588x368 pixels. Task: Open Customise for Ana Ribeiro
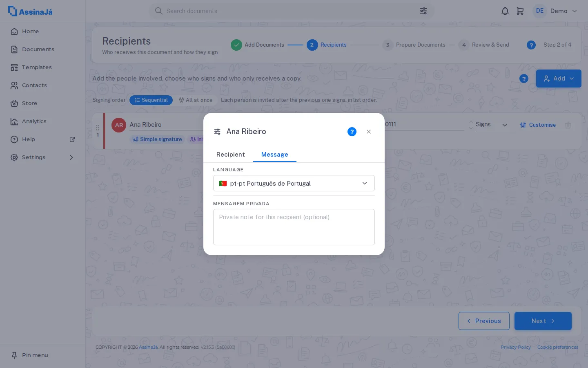click(x=538, y=125)
